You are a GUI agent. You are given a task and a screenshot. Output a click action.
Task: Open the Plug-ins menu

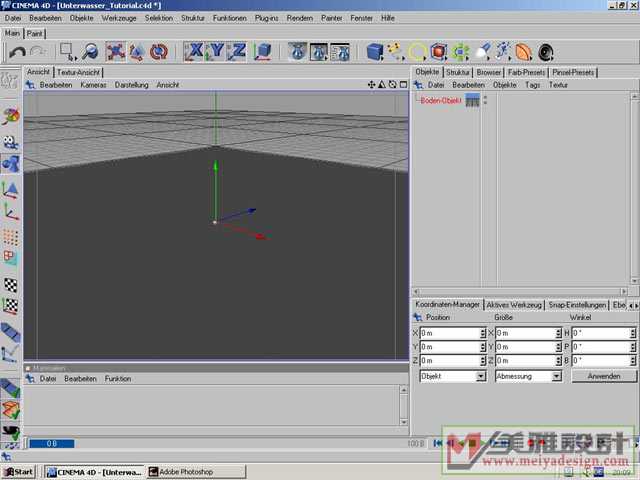(267, 18)
